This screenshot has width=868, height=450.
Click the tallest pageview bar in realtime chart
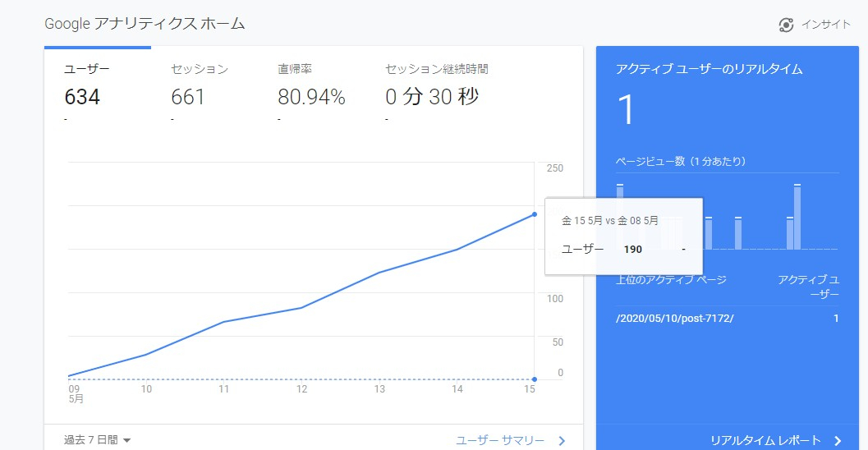pos(797,217)
